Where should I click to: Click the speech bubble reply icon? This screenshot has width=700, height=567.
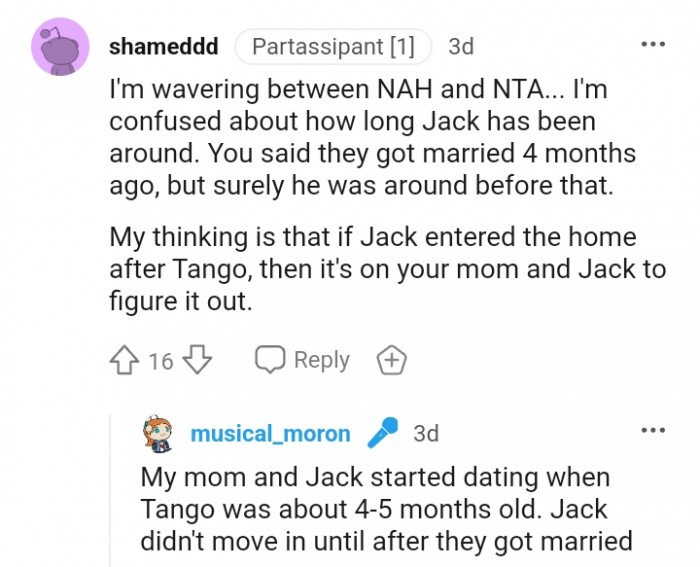coord(270,360)
